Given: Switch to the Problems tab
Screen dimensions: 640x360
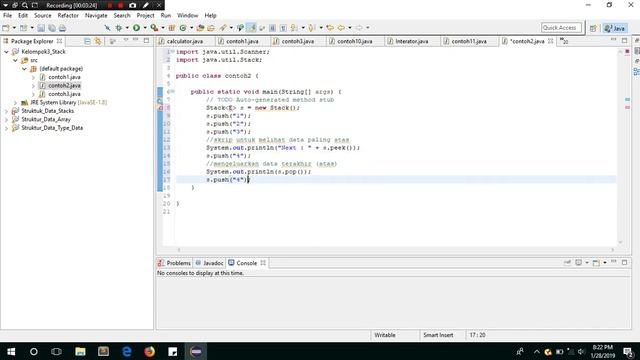Looking at the screenshot, I should [174, 263].
